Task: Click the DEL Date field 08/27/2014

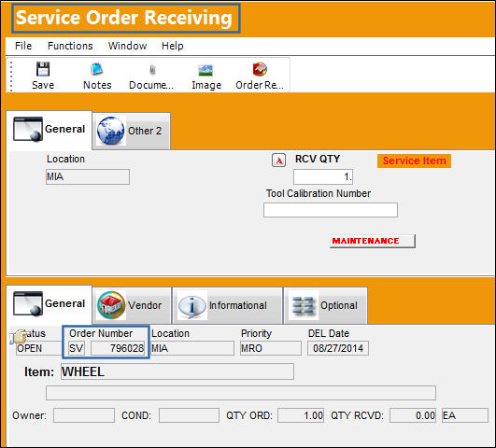Action: pyautogui.click(x=338, y=348)
